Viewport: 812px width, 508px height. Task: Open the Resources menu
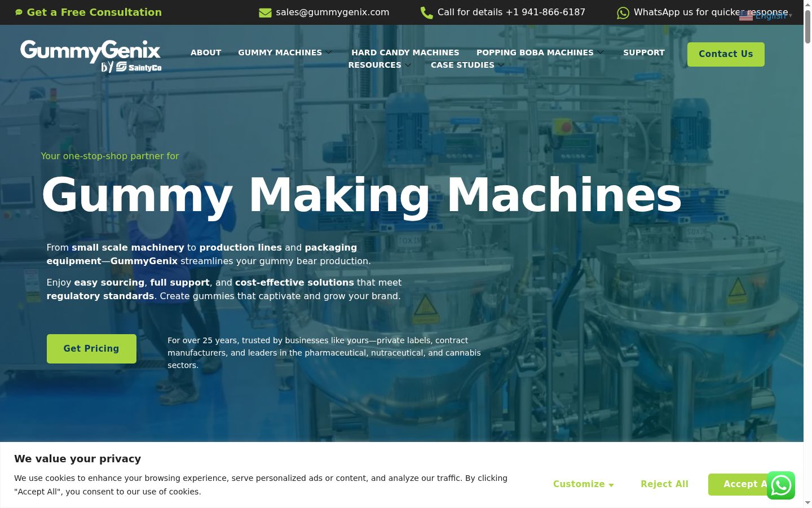tap(375, 65)
